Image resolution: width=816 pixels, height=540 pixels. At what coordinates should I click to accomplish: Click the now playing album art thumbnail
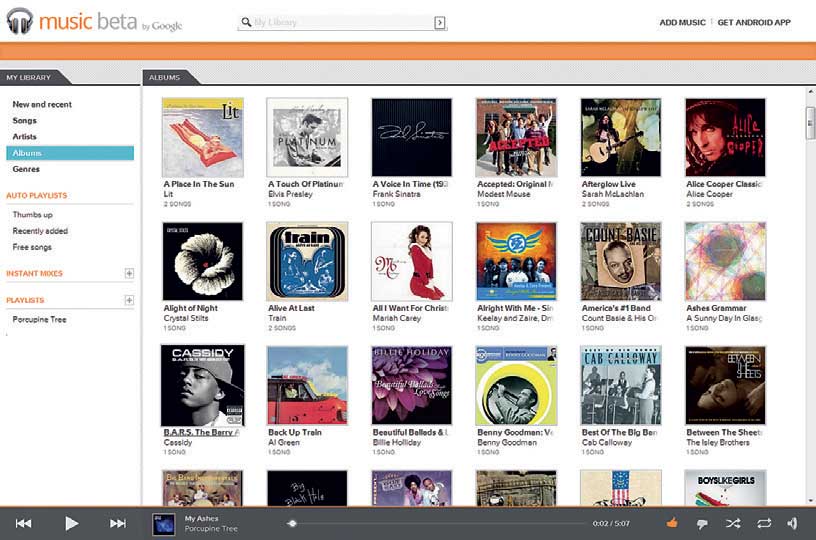pos(163,524)
